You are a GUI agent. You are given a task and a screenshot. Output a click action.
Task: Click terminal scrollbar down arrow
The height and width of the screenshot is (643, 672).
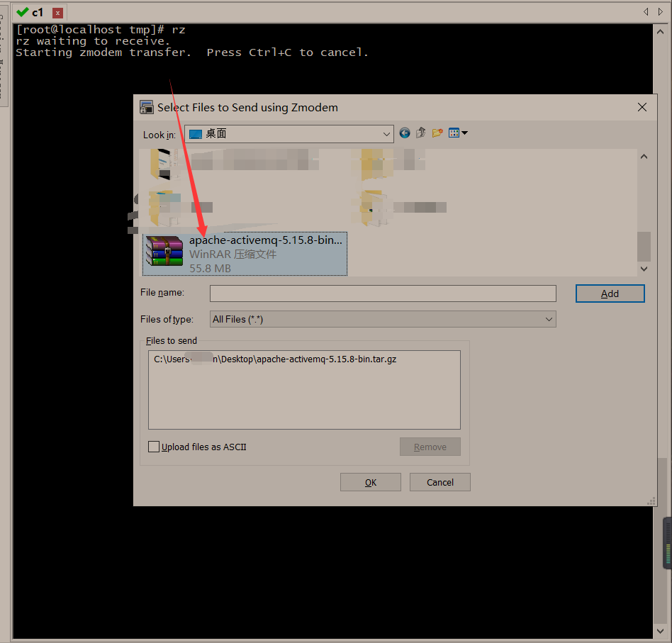661,631
